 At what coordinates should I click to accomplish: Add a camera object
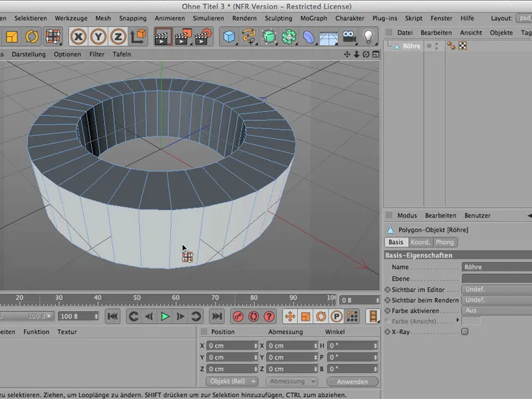tap(348, 37)
